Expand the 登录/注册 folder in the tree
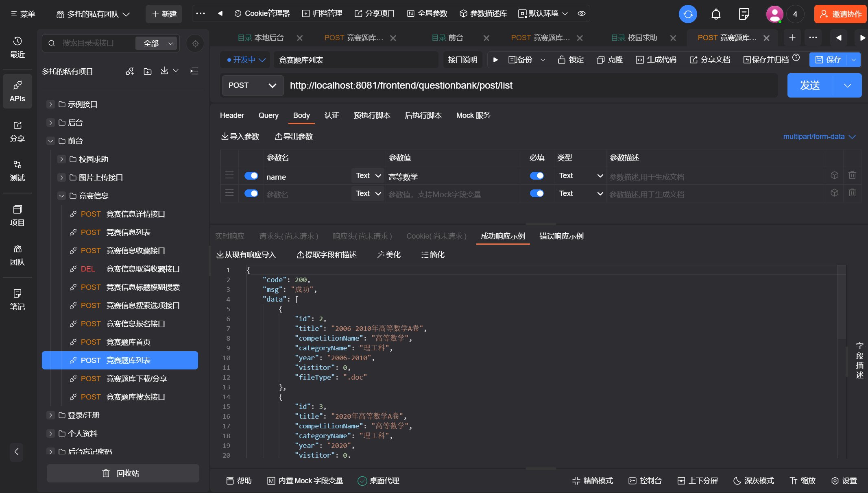Viewport: 868px width, 493px height. [50, 415]
